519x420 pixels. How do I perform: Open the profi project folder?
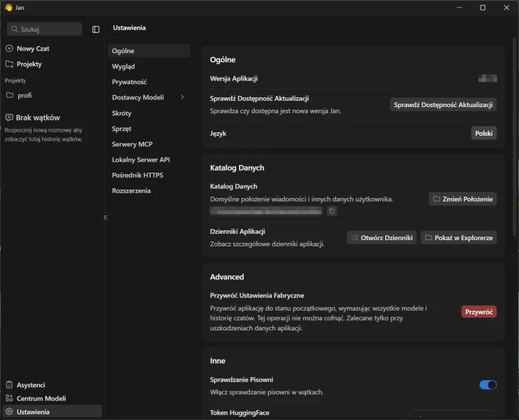coord(25,95)
